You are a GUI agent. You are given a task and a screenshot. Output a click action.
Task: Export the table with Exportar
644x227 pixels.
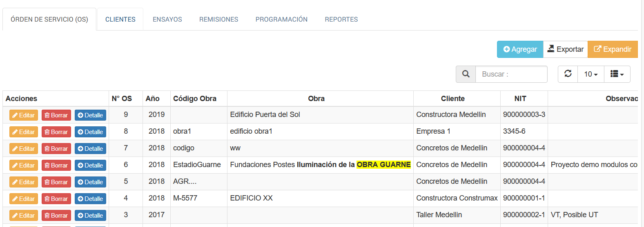(x=565, y=49)
